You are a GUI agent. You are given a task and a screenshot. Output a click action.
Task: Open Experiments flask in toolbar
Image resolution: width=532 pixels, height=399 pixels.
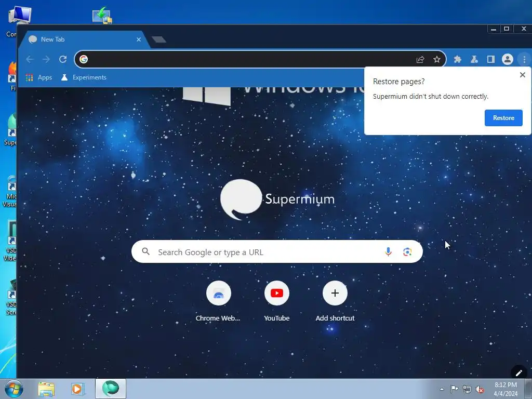click(474, 59)
